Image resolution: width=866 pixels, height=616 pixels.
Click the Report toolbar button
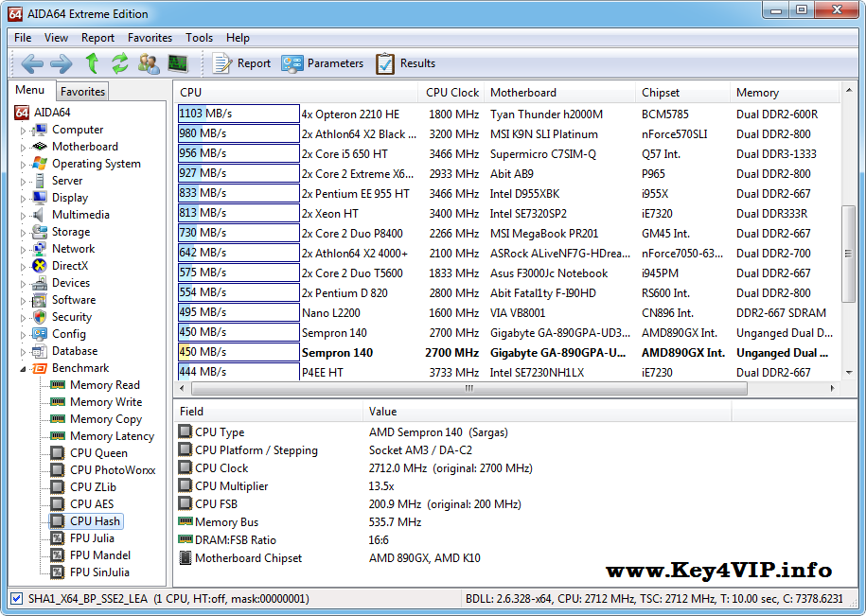pos(241,63)
